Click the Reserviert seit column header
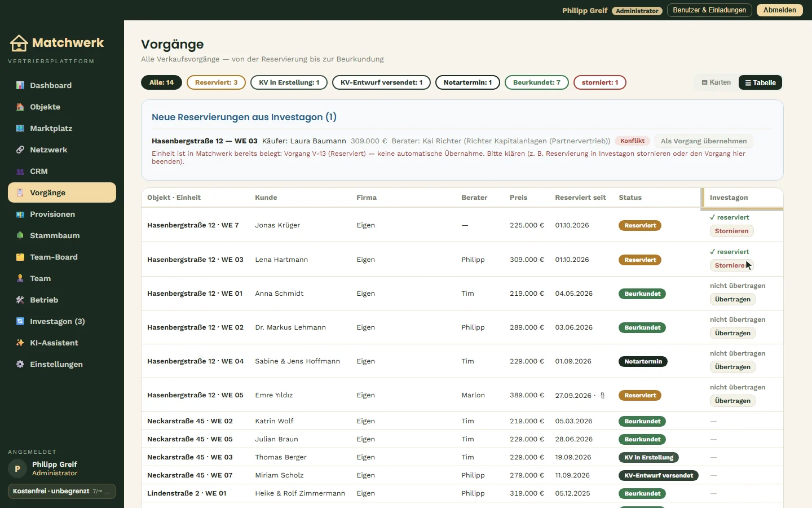Image resolution: width=812 pixels, height=508 pixels. pos(580,198)
